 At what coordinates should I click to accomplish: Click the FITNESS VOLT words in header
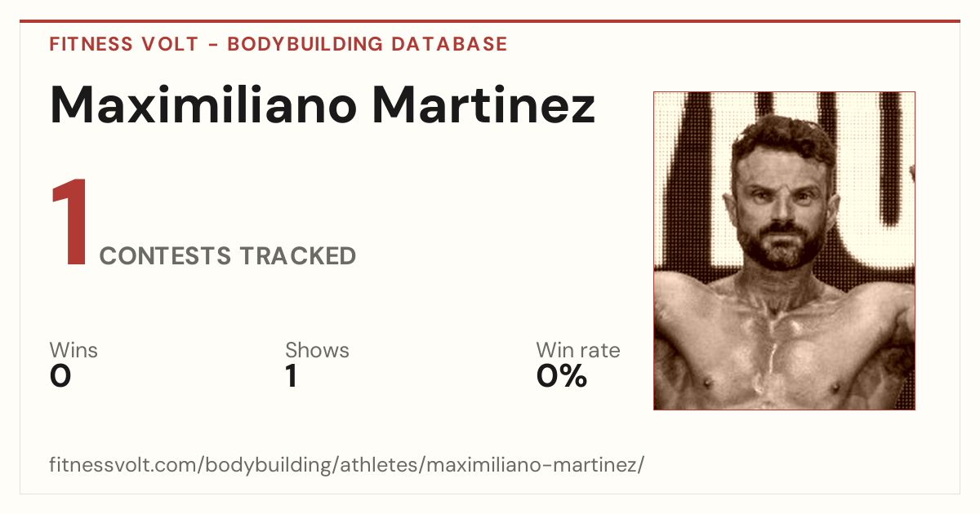pyautogui.click(x=123, y=44)
